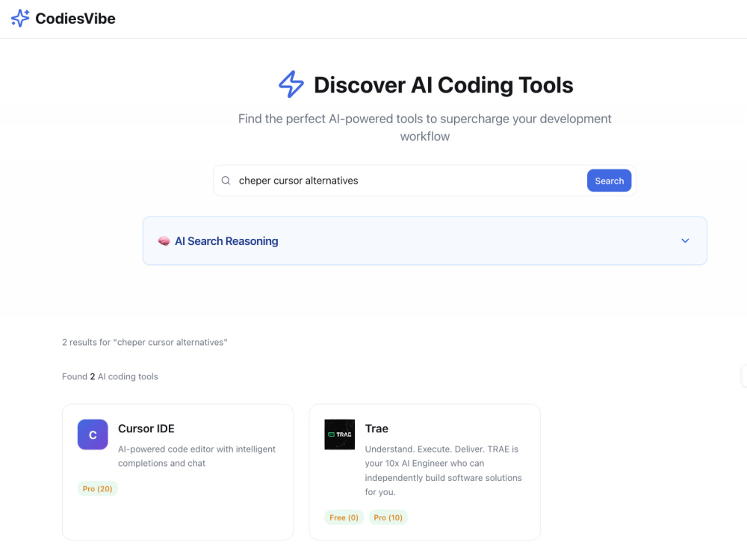Image resolution: width=747 pixels, height=560 pixels.
Task: Click the Pro (10) pricing badge
Action: click(388, 517)
